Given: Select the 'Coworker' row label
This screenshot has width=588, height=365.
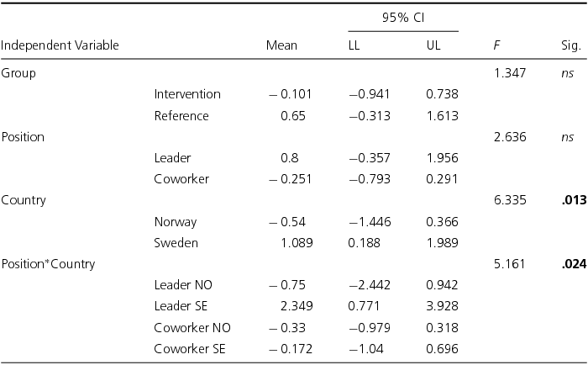Looking at the screenshot, I should [x=181, y=179].
